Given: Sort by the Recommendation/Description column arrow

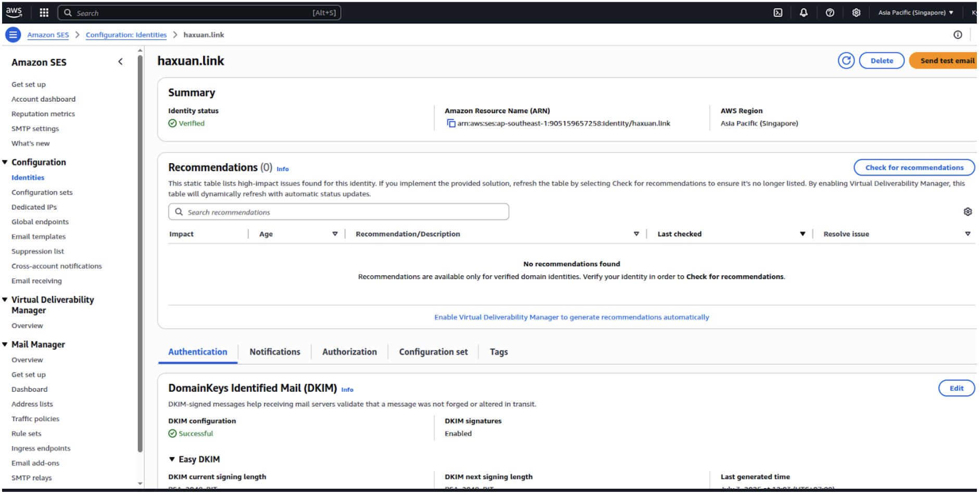Looking at the screenshot, I should (x=636, y=234).
